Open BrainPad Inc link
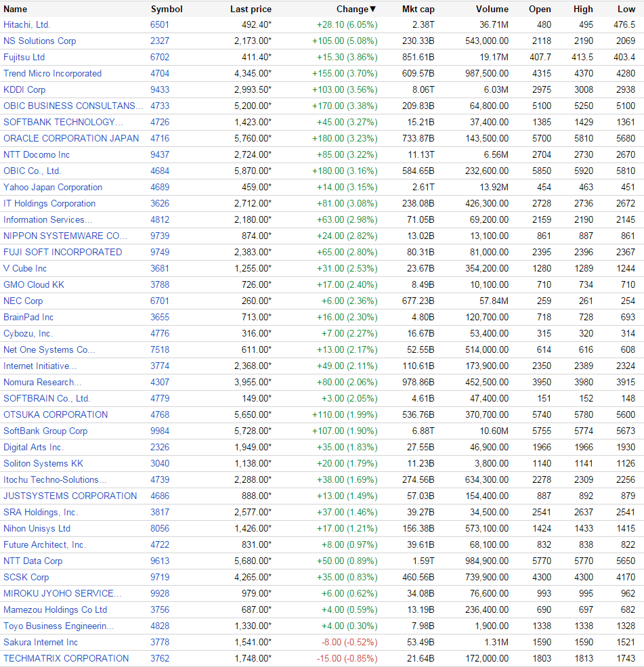The height and width of the screenshot is (667, 644). [x=28, y=317]
